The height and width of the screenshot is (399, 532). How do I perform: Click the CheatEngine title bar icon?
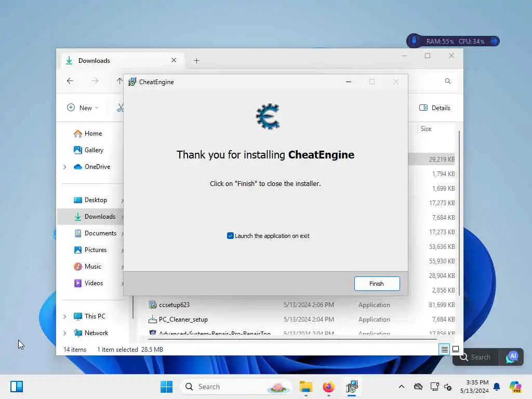pos(132,82)
